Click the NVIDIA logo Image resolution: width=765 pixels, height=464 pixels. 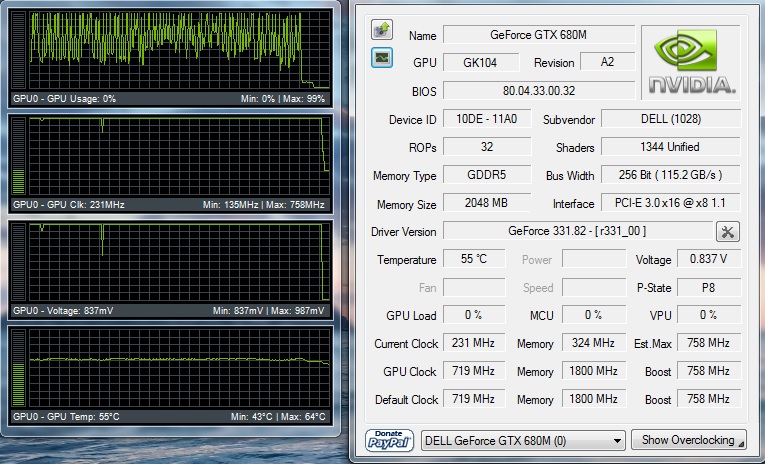pyautogui.click(x=691, y=62)
